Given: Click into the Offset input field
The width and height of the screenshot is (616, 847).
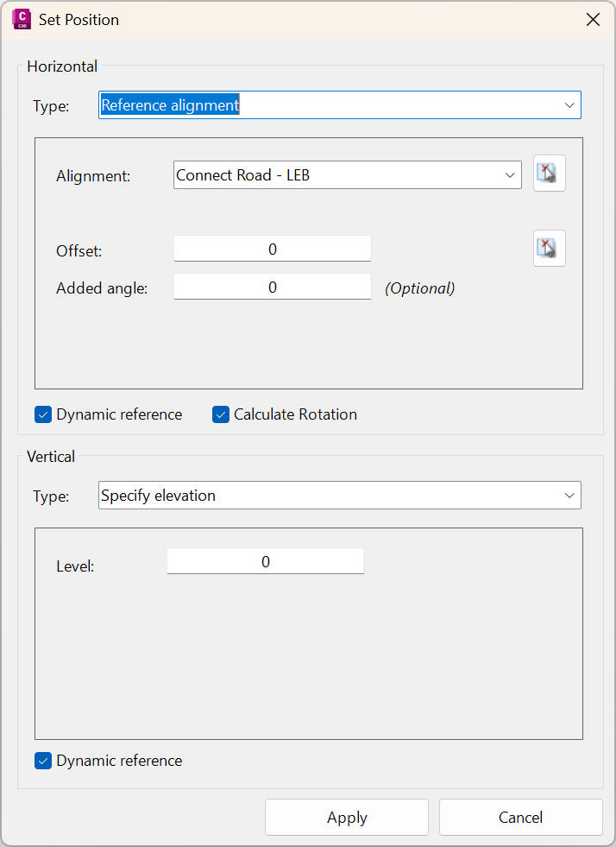Looking at the screenshot, I should [x=272, y=250].
